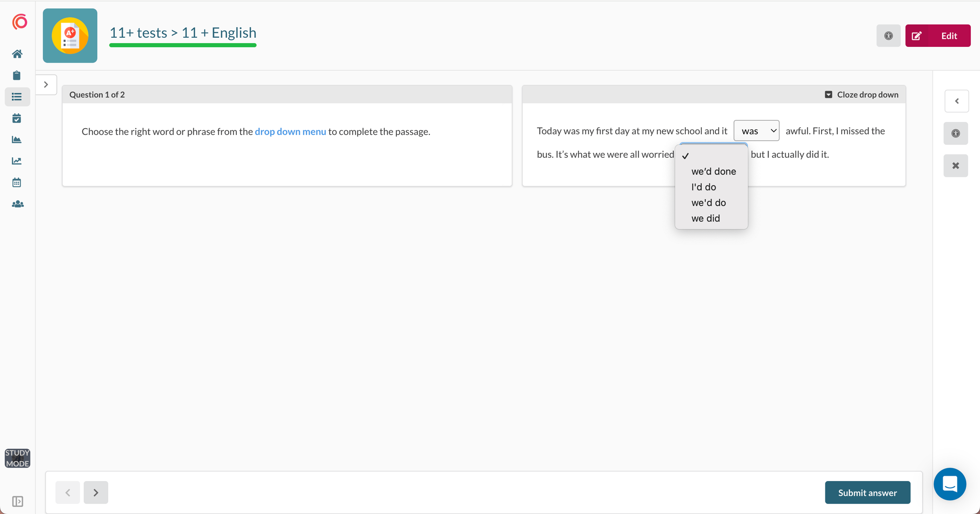Screen dimensions: 980x514
Task: Click the Edit button
Action: (937, 36)
